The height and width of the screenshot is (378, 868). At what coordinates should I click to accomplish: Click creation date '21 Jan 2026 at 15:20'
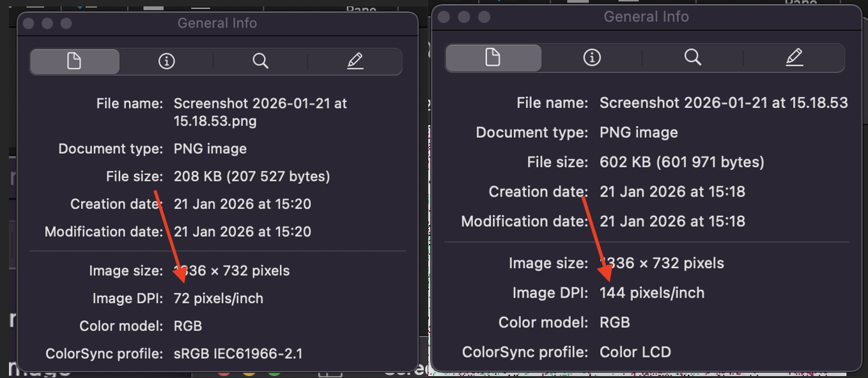click(x=242, y=204)
